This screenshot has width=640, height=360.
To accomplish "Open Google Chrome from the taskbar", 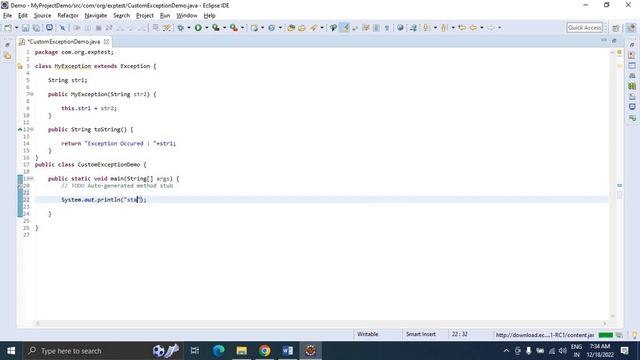I will pos(264,351).
